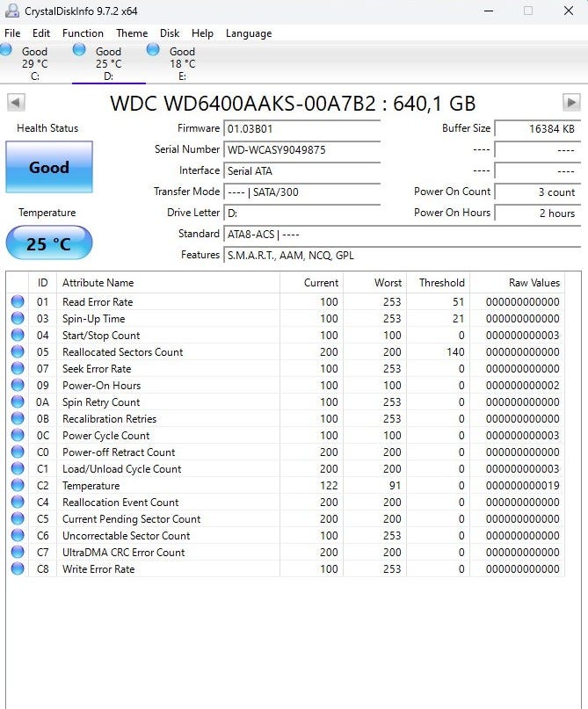Click status orb for Reallocation Event Count

(x=18, y=502)
